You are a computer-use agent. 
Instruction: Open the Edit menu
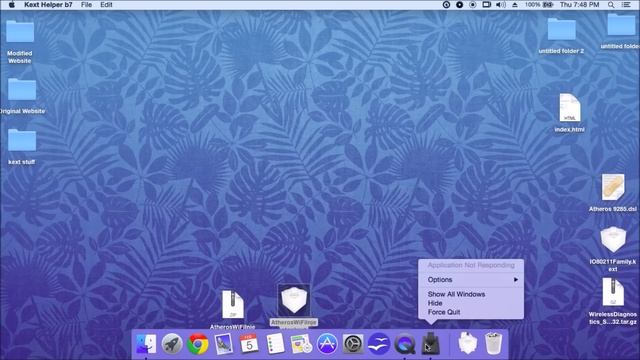(x=106, y=5)
